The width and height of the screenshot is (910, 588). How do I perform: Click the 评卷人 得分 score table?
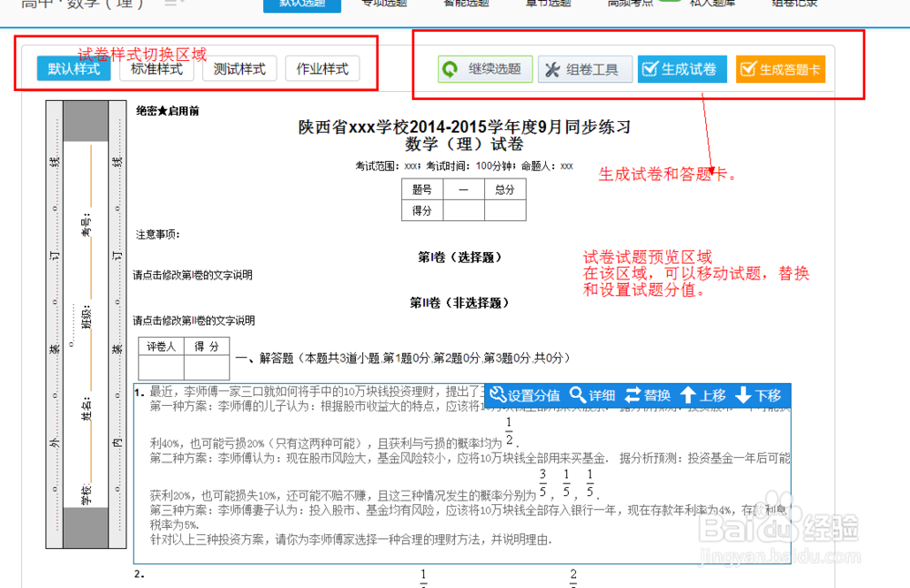(x=183, y=357)
